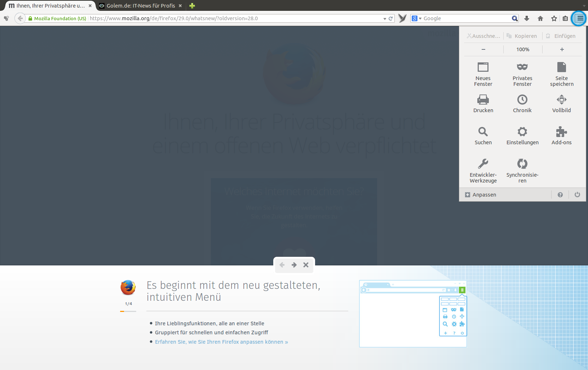
Task: Click the browser menu illustration thumbnail
Action: (x=413, y=314)
